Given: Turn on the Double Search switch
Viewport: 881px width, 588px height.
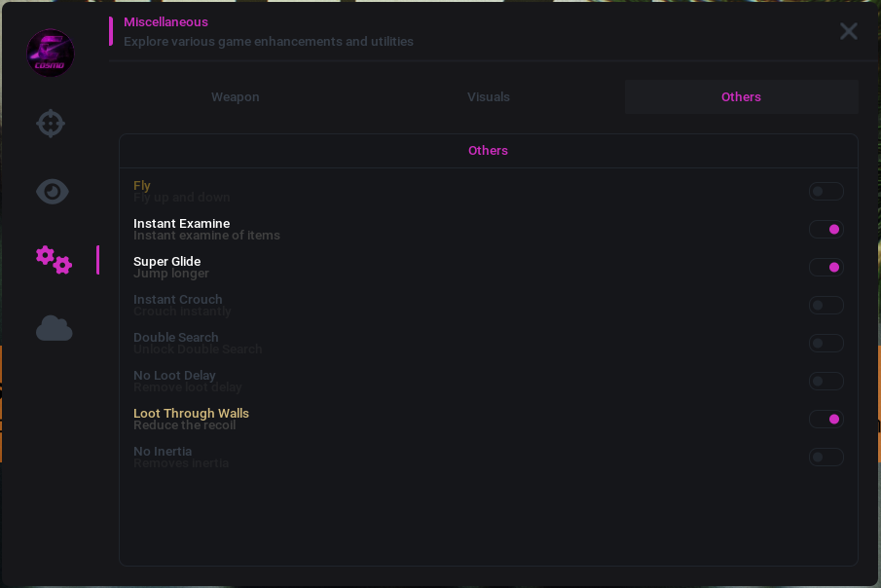Looking at the screenshot, I should pyautogui.click(x=826, y=343).
